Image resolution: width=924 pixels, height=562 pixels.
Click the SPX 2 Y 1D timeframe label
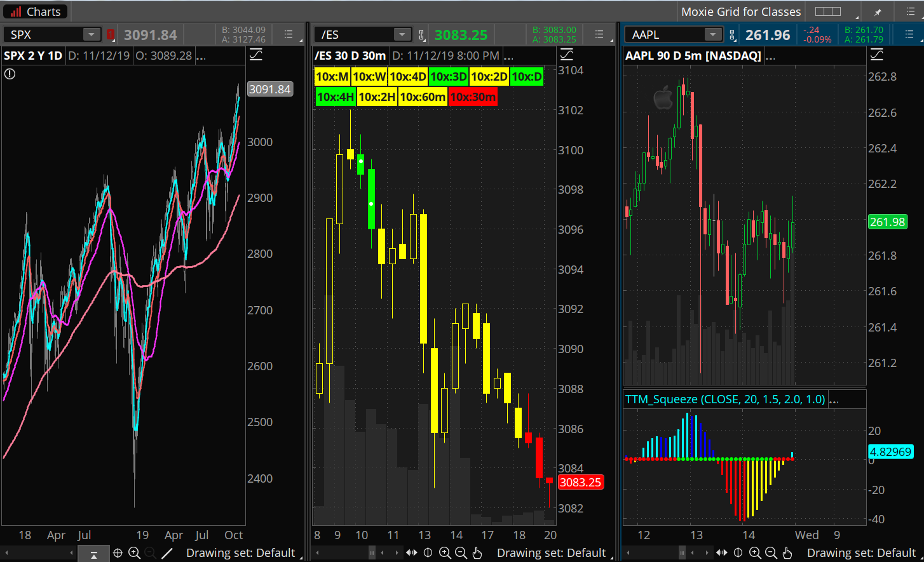coord(33,56)
